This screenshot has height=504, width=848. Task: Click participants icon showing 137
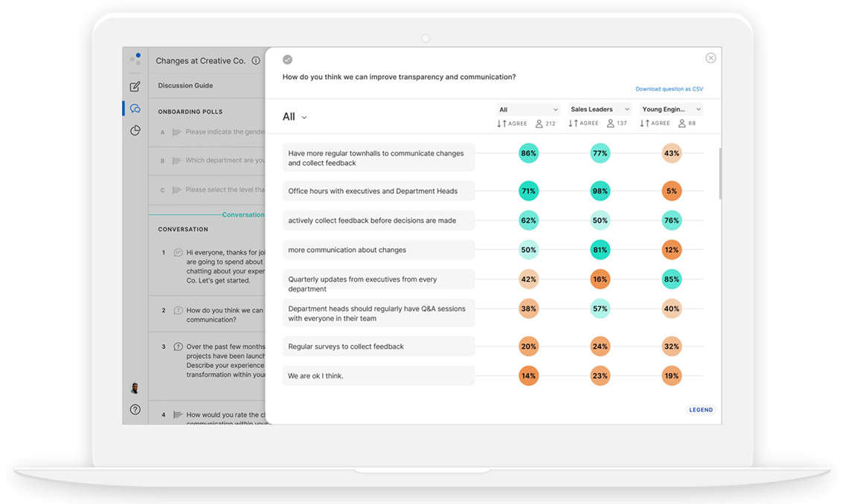tap(611, 123)
